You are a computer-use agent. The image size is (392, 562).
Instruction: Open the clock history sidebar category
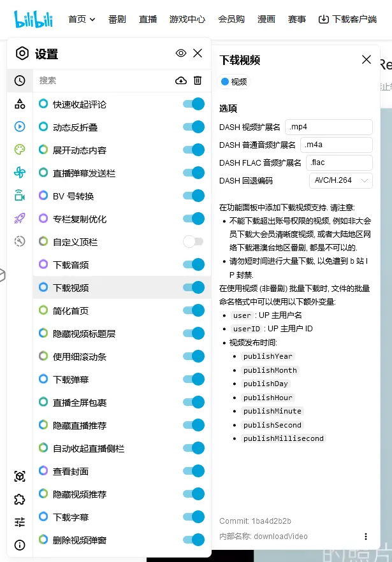pyautogui.click(x=20, y=80)
